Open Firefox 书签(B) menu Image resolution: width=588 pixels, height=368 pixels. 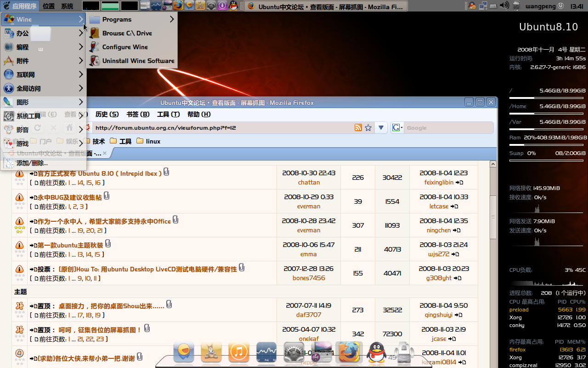(138, 114)
